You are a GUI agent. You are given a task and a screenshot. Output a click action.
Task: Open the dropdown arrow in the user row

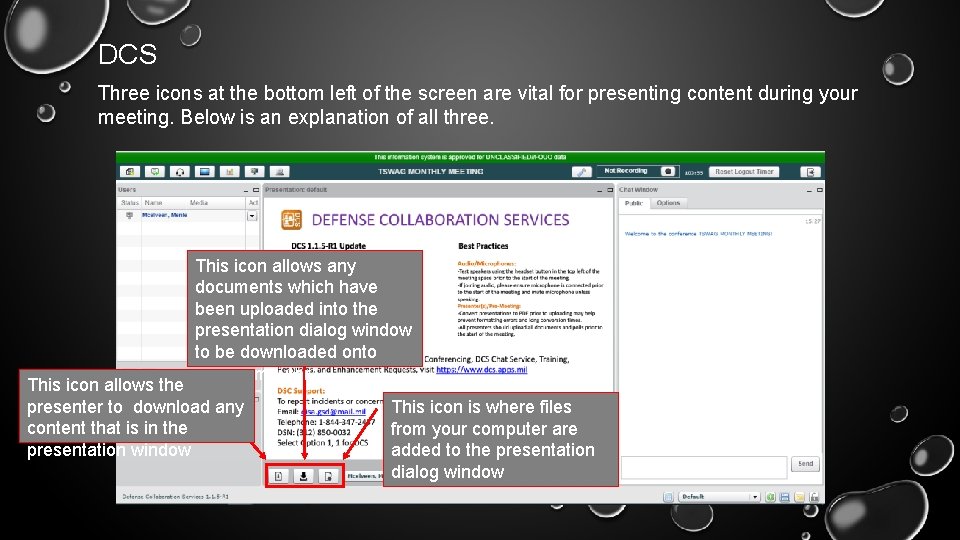click(252, 216)
